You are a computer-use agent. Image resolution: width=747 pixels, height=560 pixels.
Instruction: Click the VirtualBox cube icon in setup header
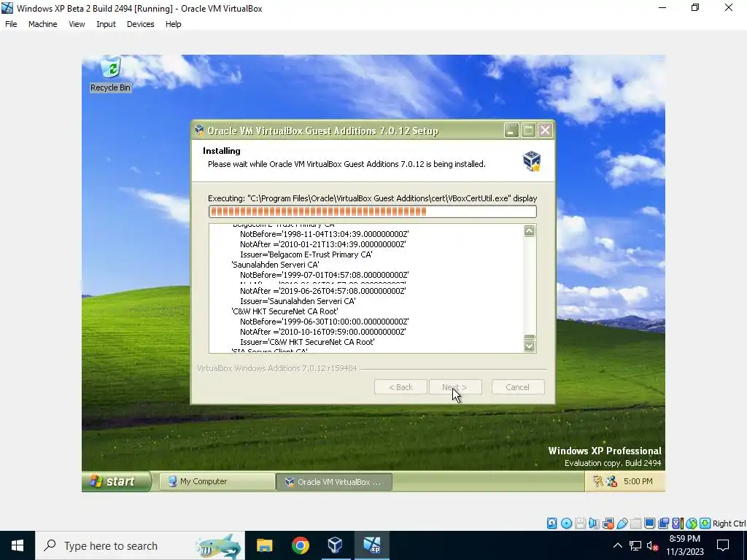(x=532, y=160)
